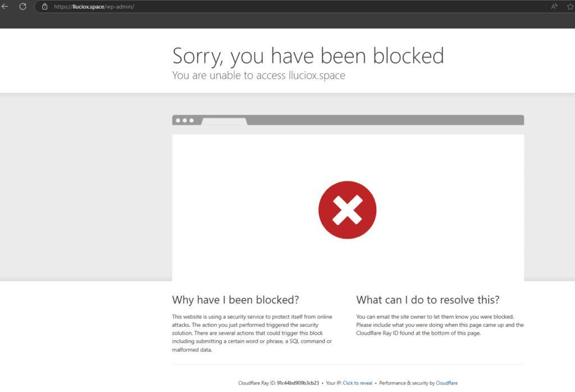Click the 'Your IP:' label
This screenshot has width=575, height=392.
[x=334, y=383]
